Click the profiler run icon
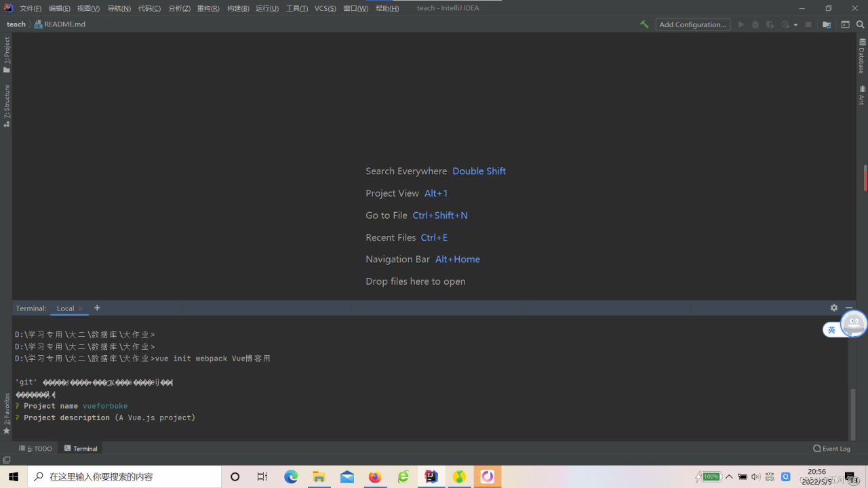Screen dimensions: 868x488 pos(785,24)
